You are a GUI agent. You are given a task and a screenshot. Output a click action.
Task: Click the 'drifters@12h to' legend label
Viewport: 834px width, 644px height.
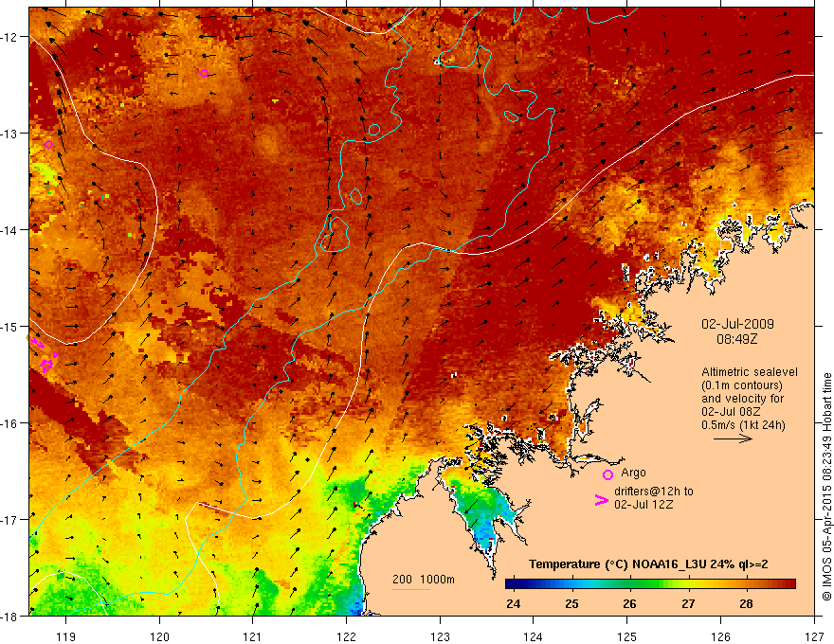tap(654, 492)
